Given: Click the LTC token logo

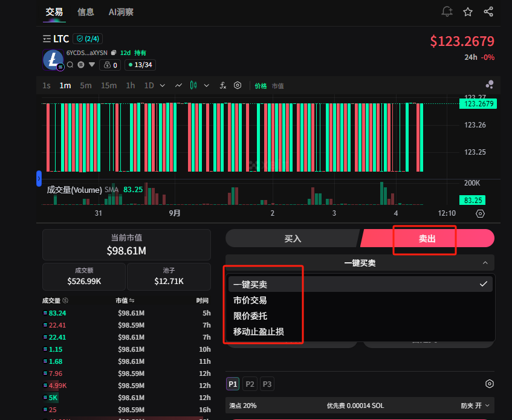Looking at the screenshot, I should [x=53, y=60].
